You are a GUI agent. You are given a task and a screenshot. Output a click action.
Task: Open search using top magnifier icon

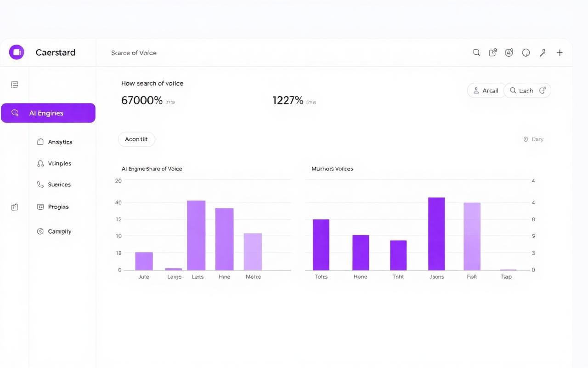476,53
